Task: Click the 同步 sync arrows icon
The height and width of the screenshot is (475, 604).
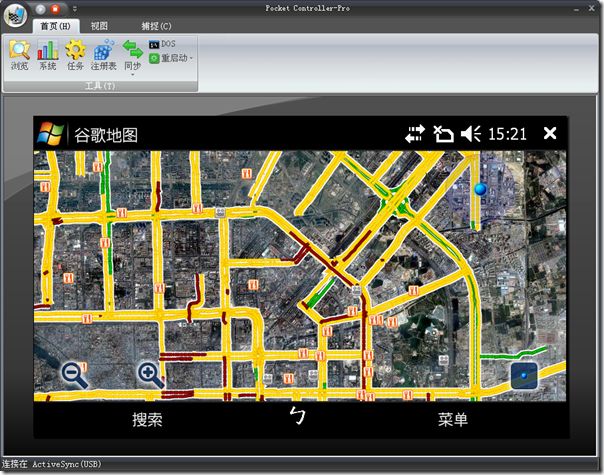Action: tap(133, 49)
